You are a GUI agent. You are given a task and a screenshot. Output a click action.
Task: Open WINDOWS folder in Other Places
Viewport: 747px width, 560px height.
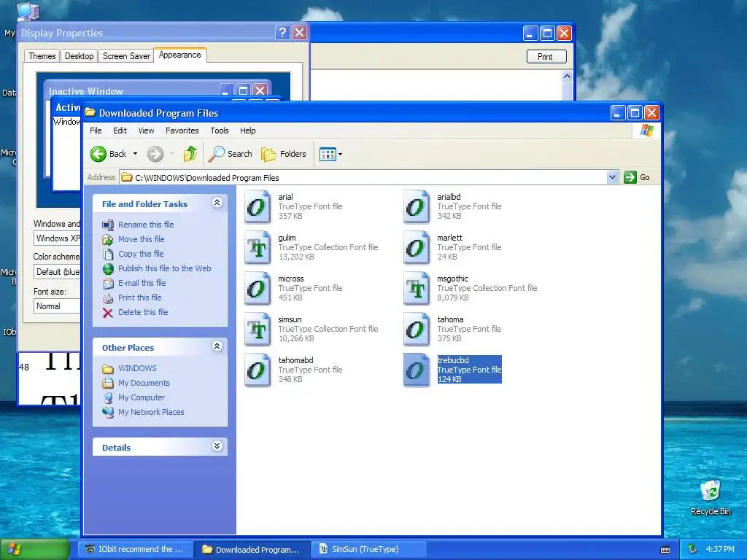click(x=137, y=368)
